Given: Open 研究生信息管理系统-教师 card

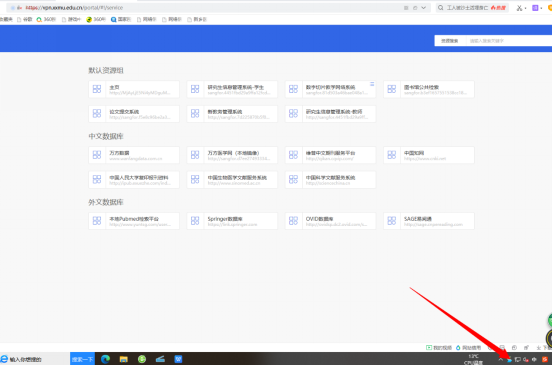Looking at the screenshot, I should click(330, 114).
